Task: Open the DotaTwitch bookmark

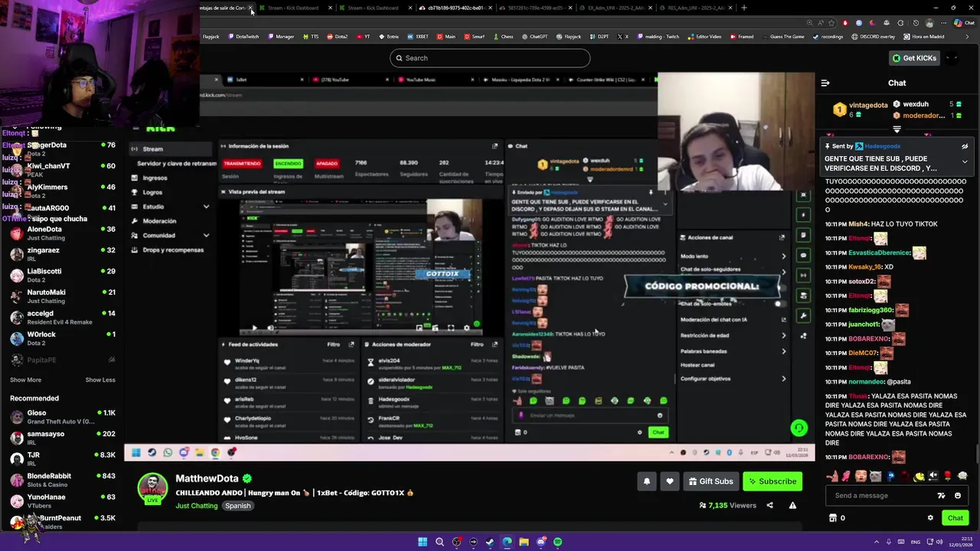Action: coord(243,37)
